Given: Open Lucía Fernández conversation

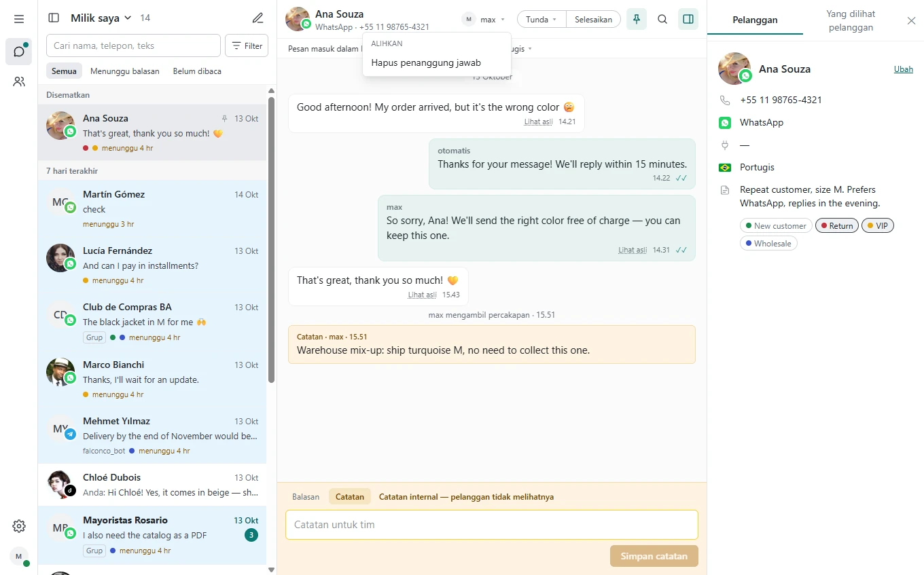Looking at the screenshot, I should (152, 265).
